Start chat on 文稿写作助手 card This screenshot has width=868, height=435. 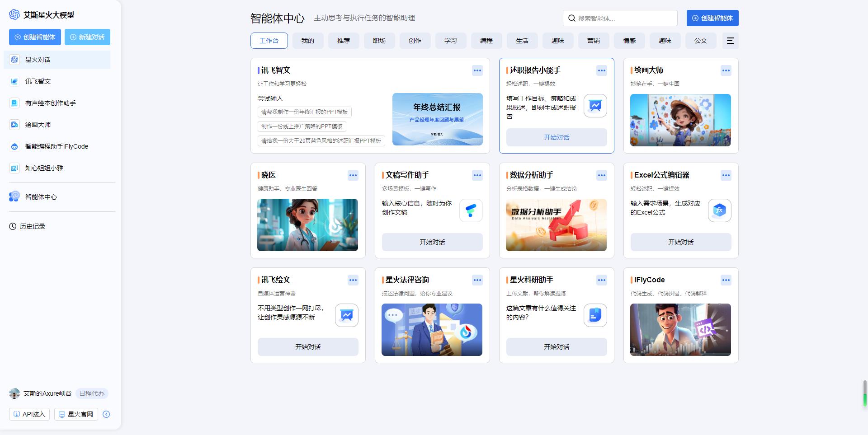tap(432, 242)
